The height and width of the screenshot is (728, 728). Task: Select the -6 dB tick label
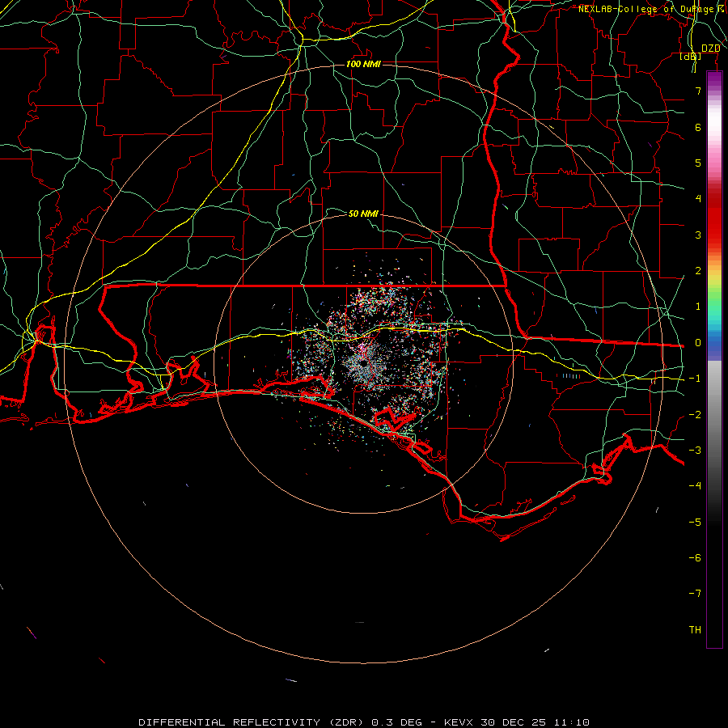coord(695,558)
